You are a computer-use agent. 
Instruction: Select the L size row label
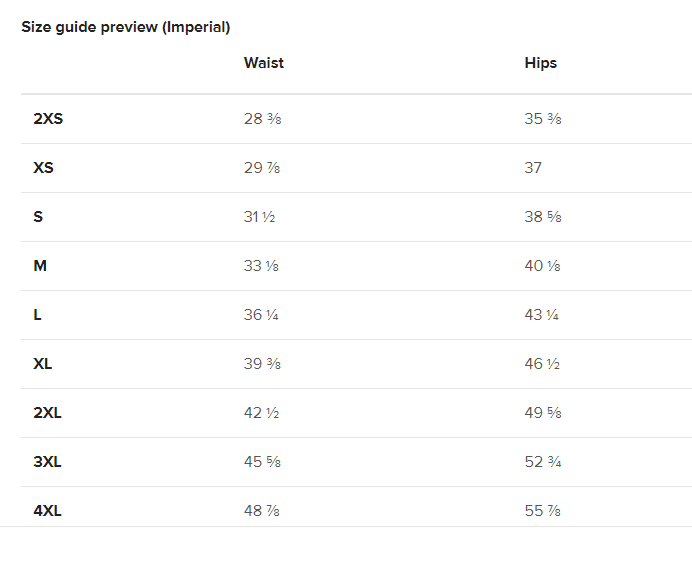pos(37,315)
